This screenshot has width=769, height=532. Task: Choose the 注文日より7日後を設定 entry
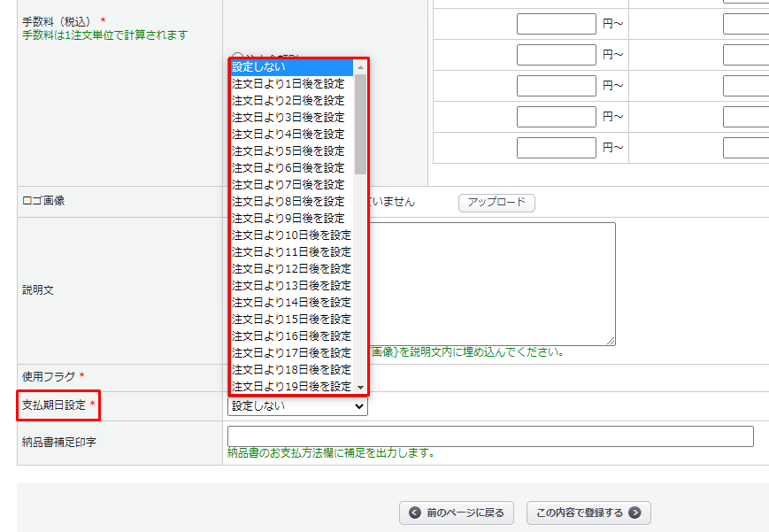tap(291, 184)
